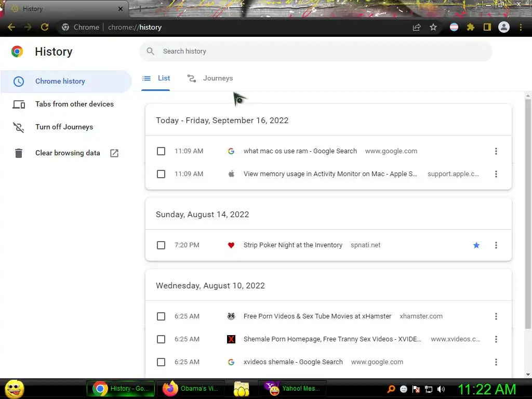Open 'Strip Poker Night at the Inventory' link
This screenshot has height=399, width=532.
293,245
